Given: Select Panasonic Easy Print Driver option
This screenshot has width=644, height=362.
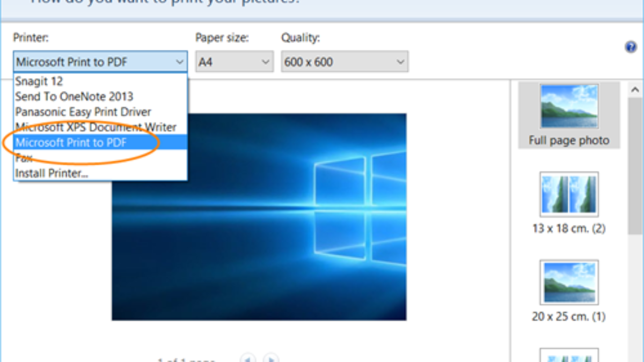Looking at the screenshot, I should tap(100, 112).
